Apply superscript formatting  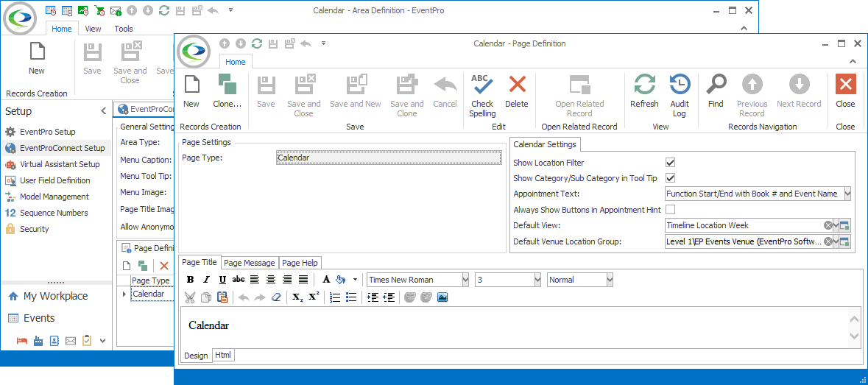point(314,297)
